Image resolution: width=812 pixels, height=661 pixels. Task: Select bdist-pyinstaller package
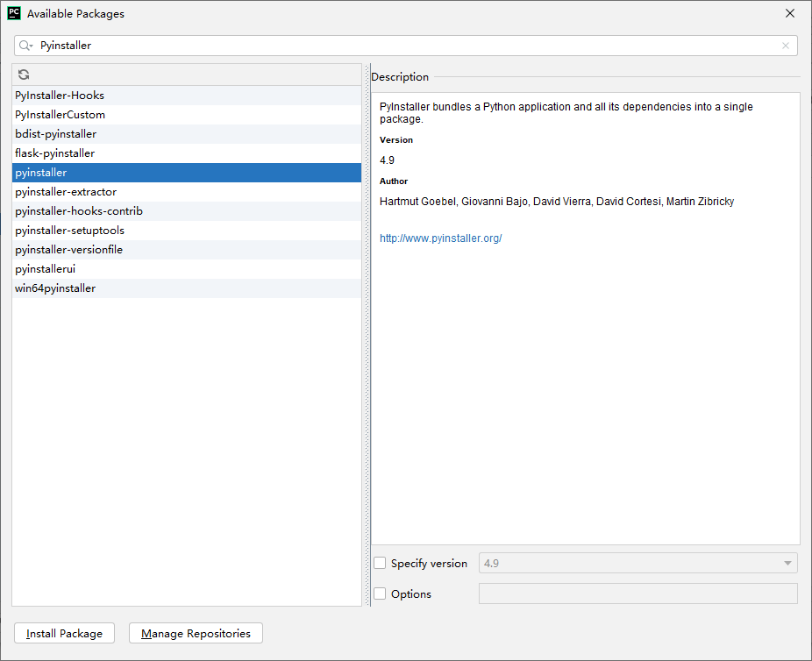187,134
